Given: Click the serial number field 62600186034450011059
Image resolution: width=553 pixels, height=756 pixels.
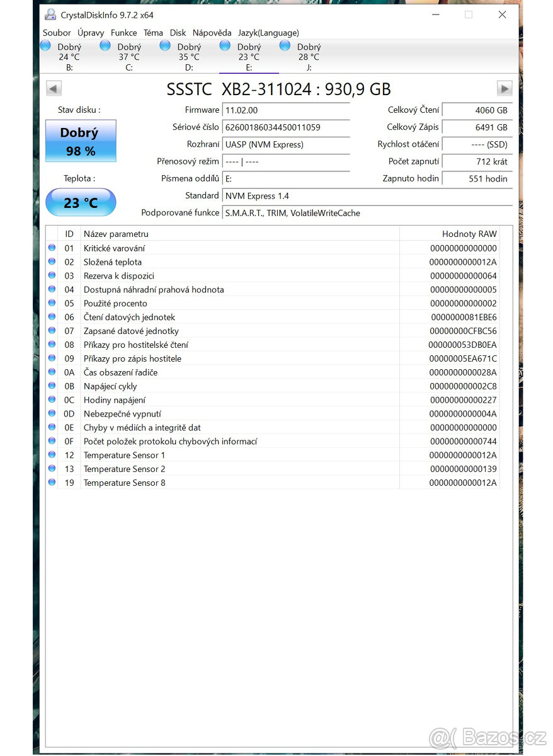Looking at the screenshot, I should point(287,127).
